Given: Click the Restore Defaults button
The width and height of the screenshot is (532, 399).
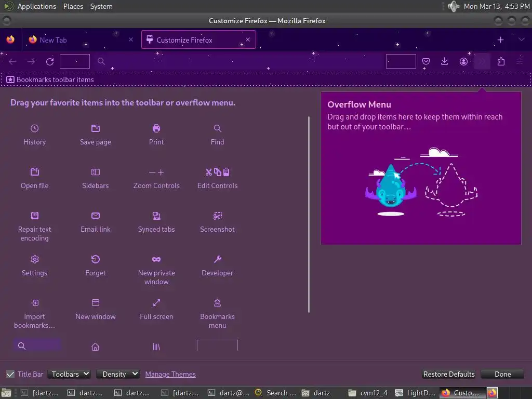Looking at the screenshot, I should click(x=449, y=374).
